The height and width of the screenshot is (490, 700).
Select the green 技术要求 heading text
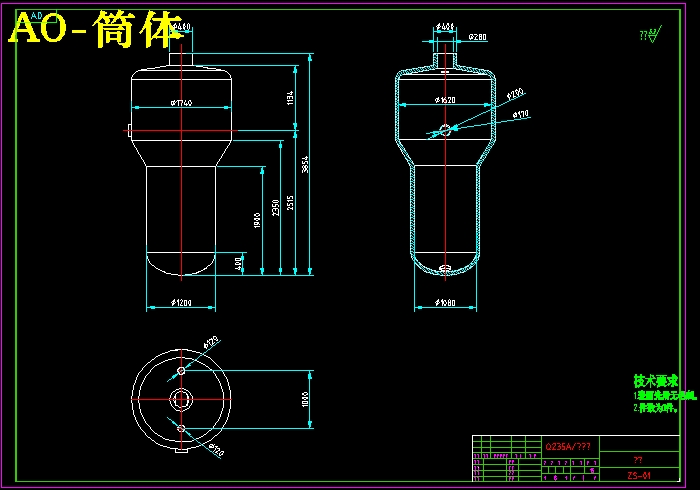(656, 381)
